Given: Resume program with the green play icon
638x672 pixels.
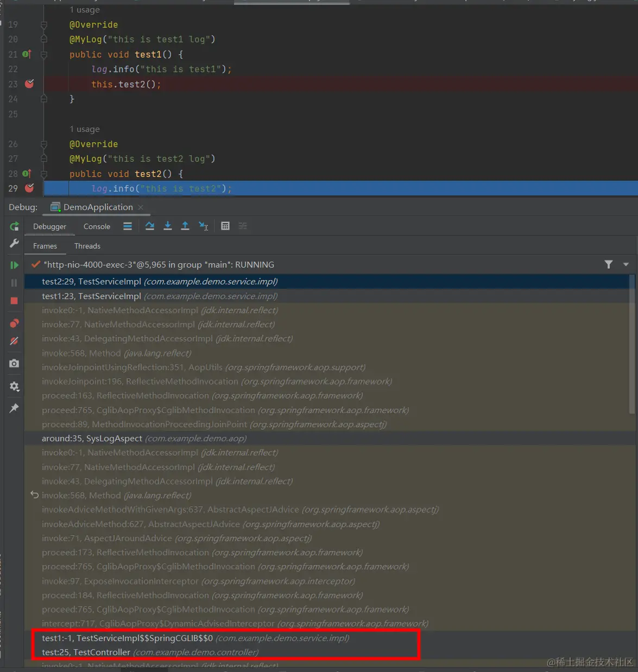Looking at the screenshot, I should [14, 265].
